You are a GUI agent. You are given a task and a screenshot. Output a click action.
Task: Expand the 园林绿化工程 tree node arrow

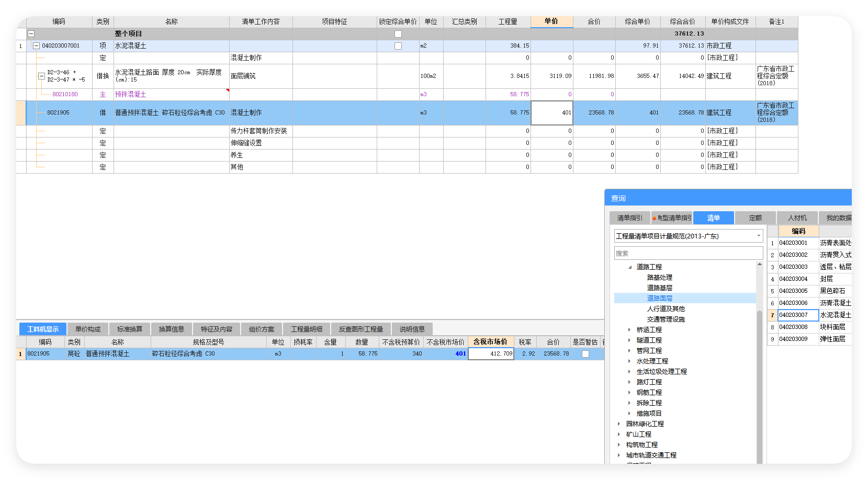tap(619, 424)
